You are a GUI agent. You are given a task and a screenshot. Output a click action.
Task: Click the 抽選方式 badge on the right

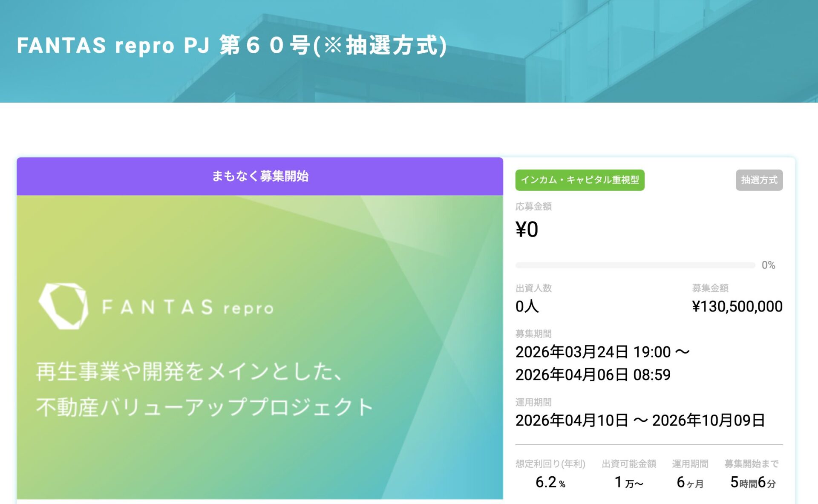tap(759, 180)
